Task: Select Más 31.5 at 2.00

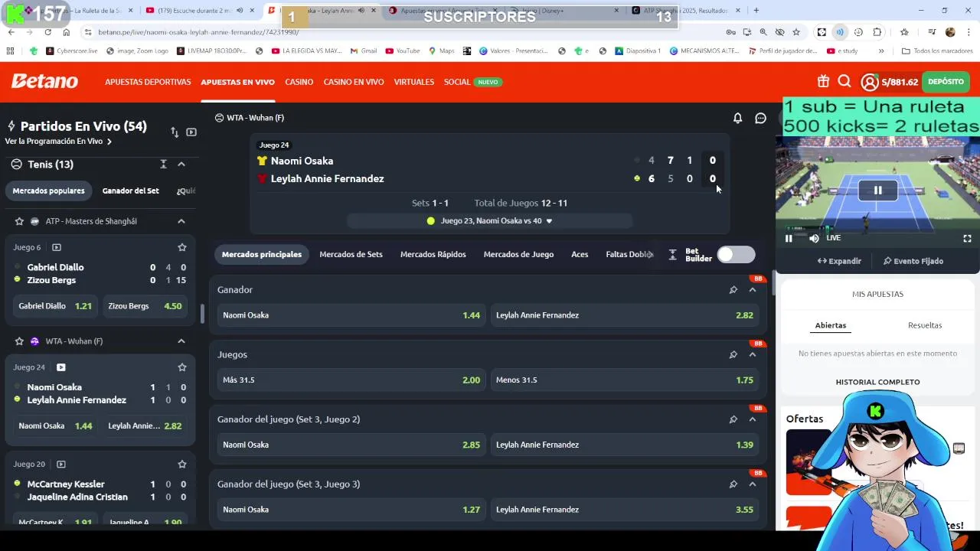Action: 351,380
